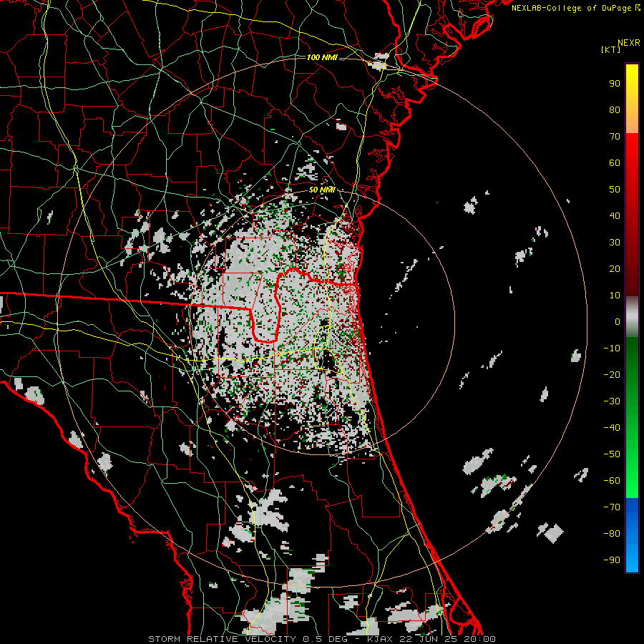Screen dimensions: 644x644
Task: Select the positive 80 scale value
Action: (x=615, y=110)
